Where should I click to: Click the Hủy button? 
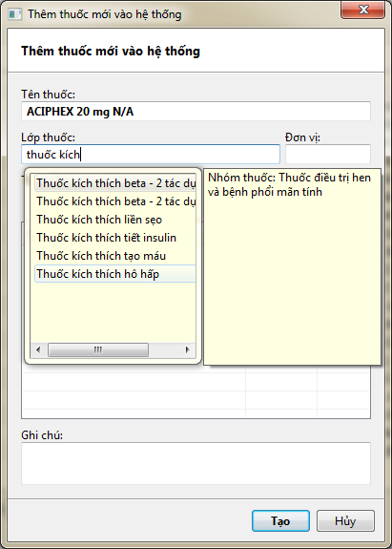tap(345, 521)
